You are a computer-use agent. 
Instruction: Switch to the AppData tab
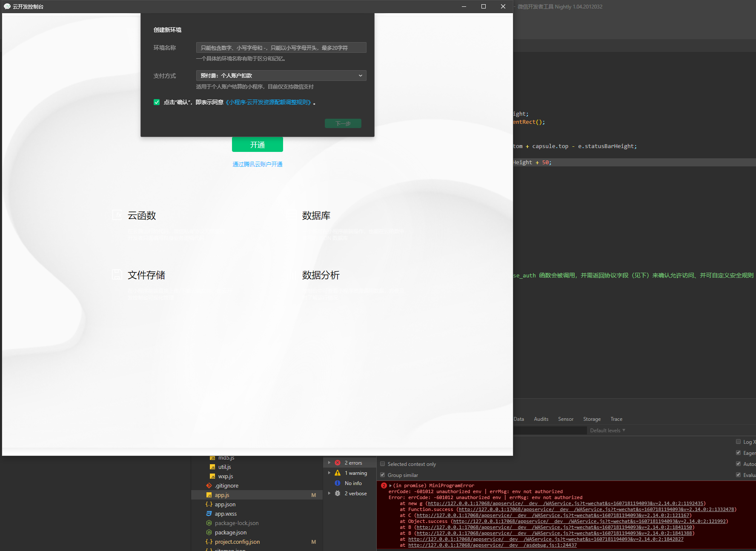(x=519, y=419)
